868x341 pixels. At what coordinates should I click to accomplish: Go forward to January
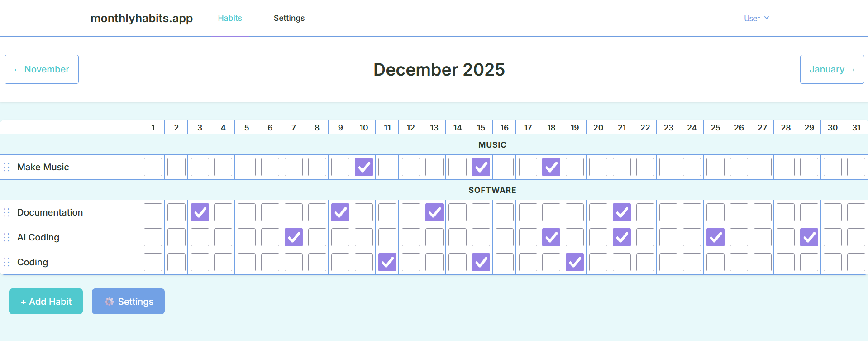click(832, 69)
